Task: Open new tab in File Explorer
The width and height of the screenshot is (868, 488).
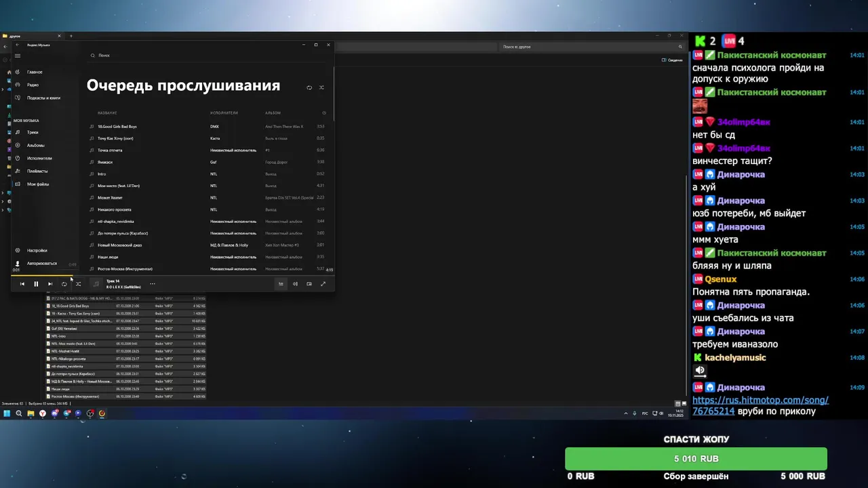Action: click(71, 36)
